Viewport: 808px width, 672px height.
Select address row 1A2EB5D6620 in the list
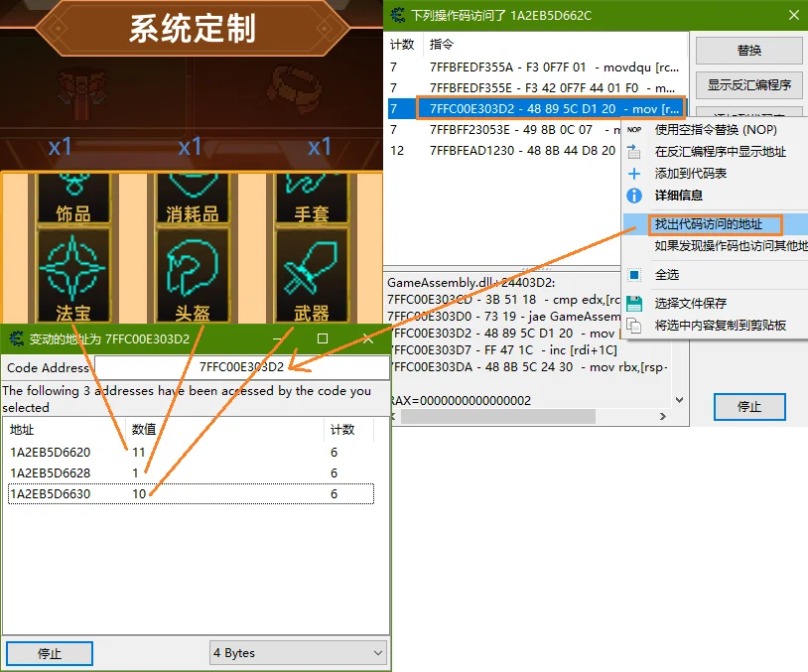point(51,453)
